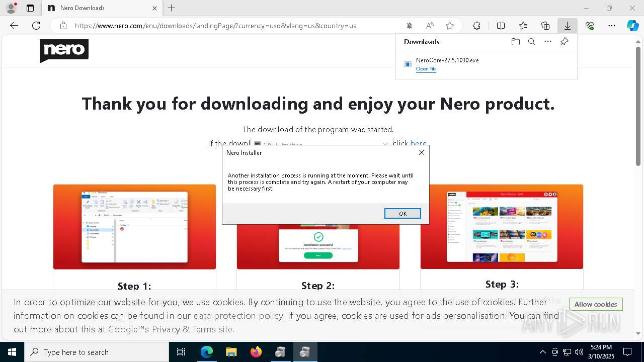
Task: Open Favorites list icon
Action: tap(523, 26)
